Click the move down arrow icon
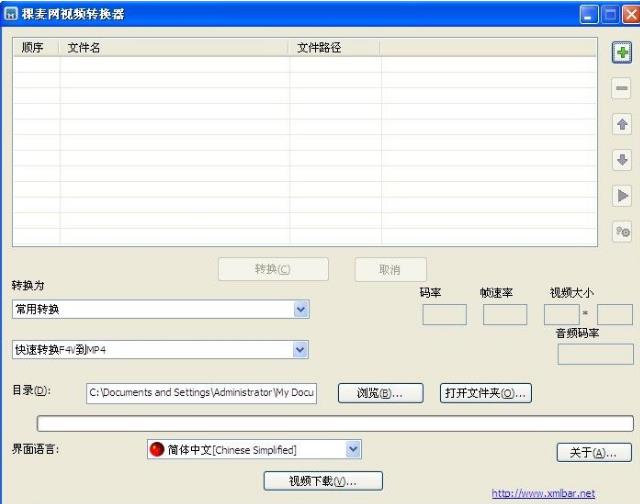 point(622,160)
